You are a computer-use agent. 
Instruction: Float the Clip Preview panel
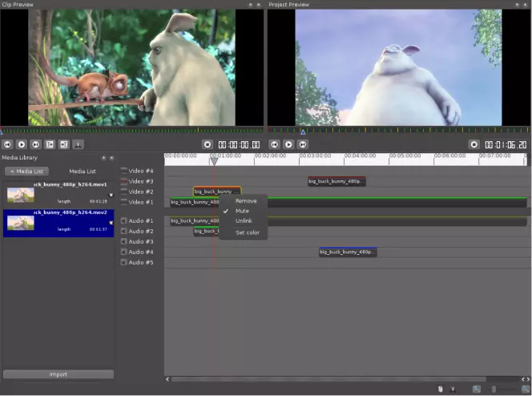(x=251, y=5)
